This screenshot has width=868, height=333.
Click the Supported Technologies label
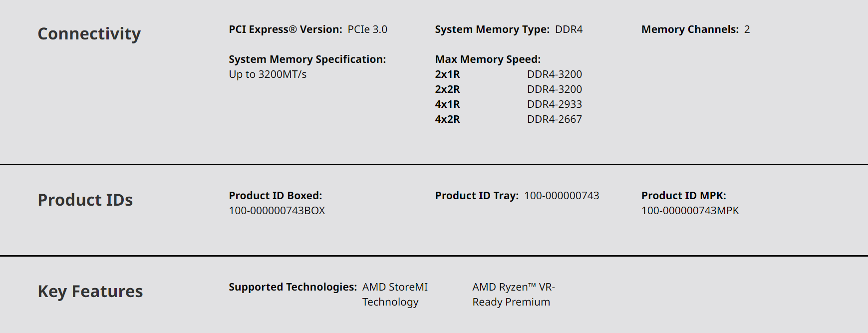point(292,287)
